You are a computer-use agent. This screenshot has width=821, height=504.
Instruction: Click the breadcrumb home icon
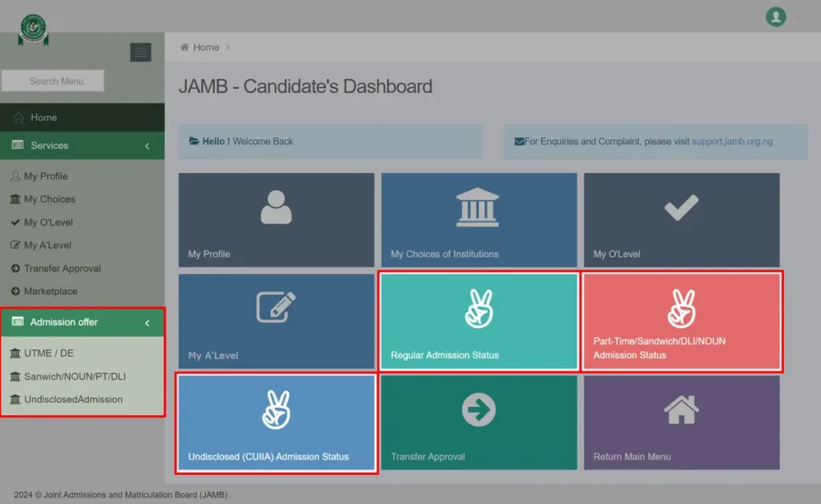(x=184, y=47)
